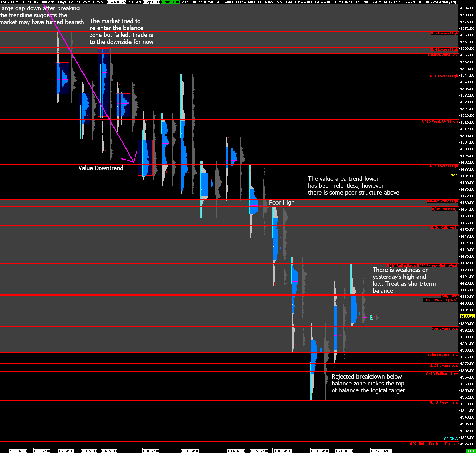Click the 4500.00 price scale value

467,149
